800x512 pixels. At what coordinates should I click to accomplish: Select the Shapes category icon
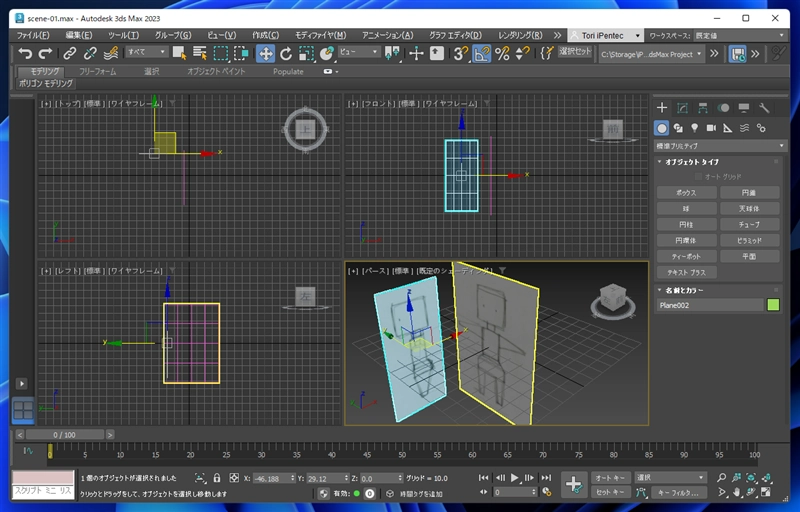[678, 128]
